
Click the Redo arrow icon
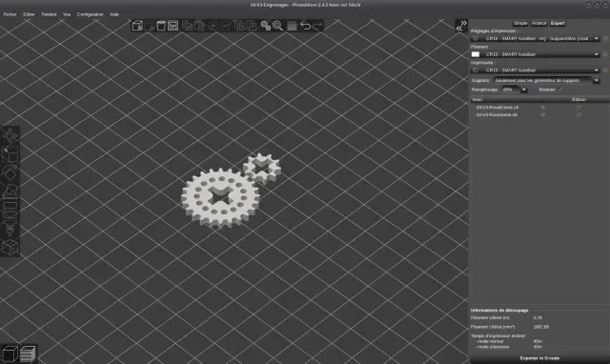click(x=317, y=26)
